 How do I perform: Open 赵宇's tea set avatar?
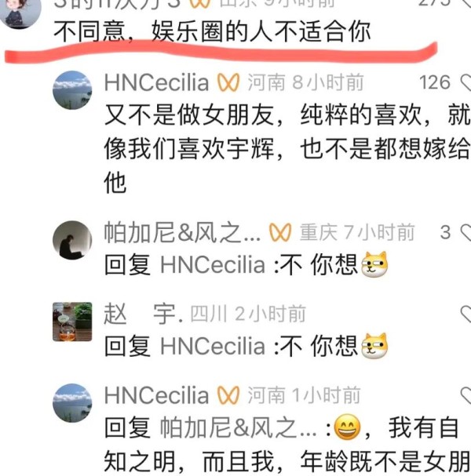[x=72, y=322]
